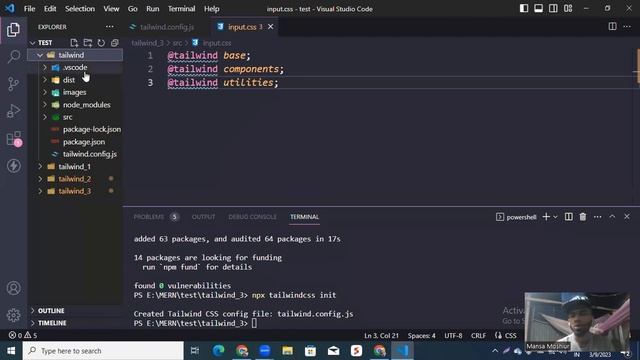This screenshot has width=640, height=360.
Task: Split the editor right
Action: point(612,27)
